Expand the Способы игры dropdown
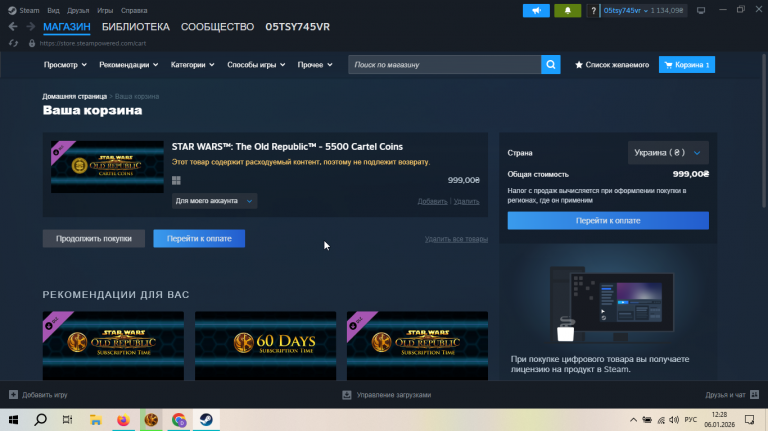 [x=256, y=65]
